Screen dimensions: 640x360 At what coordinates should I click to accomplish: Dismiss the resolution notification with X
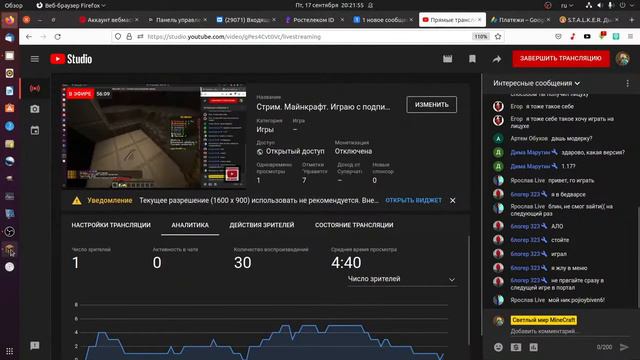click(452, 200)
